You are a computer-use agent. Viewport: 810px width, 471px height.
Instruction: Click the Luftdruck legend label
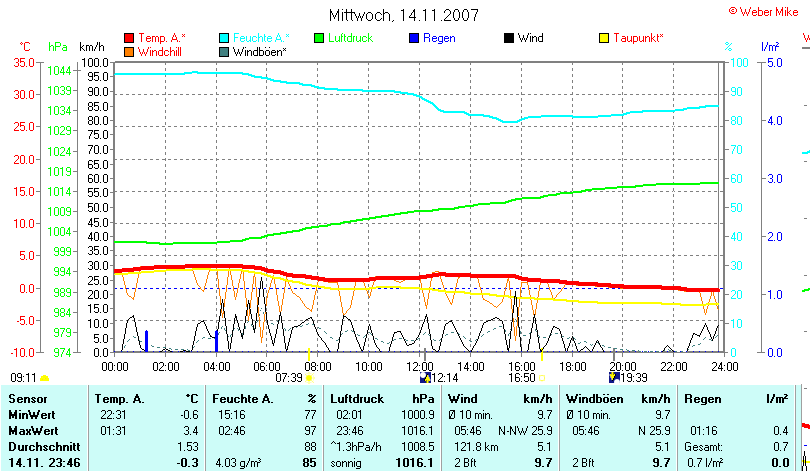click(350, 38)
